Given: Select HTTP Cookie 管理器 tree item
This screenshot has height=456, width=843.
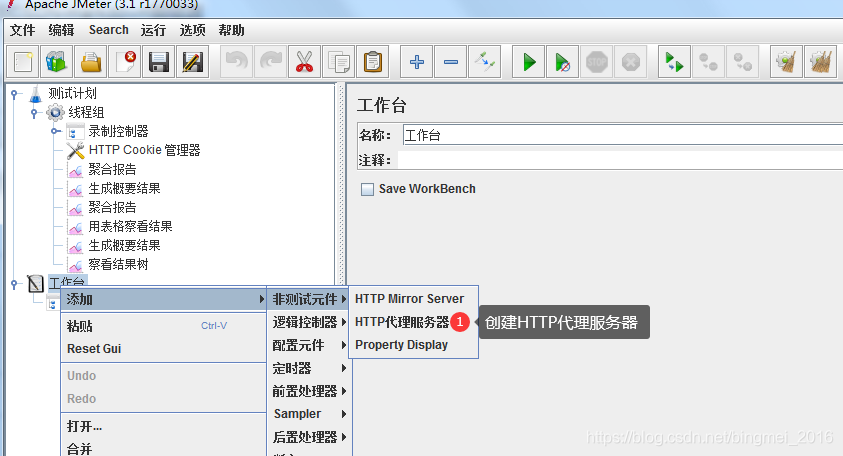Looking at the screenshot, I should 144,150.
